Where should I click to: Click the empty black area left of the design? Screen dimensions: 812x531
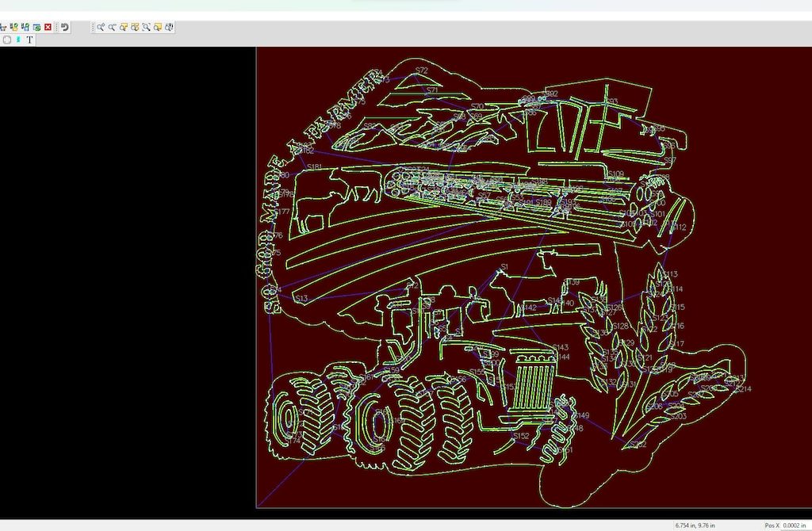coord(127,277)
